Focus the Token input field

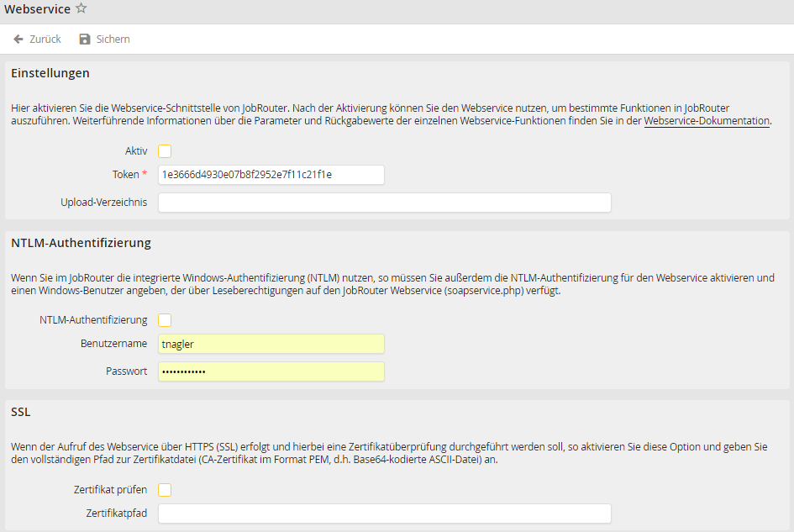click(x=271, y=175)
